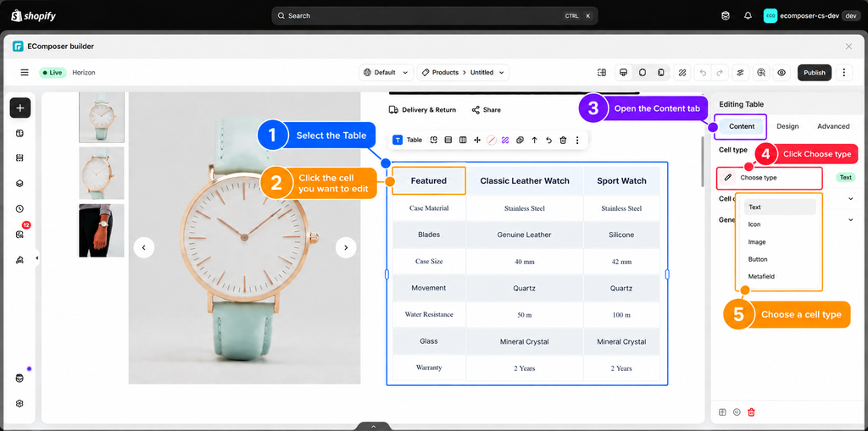Click the Genuine Leather table cell
The image size is (868, 431).
524,235
